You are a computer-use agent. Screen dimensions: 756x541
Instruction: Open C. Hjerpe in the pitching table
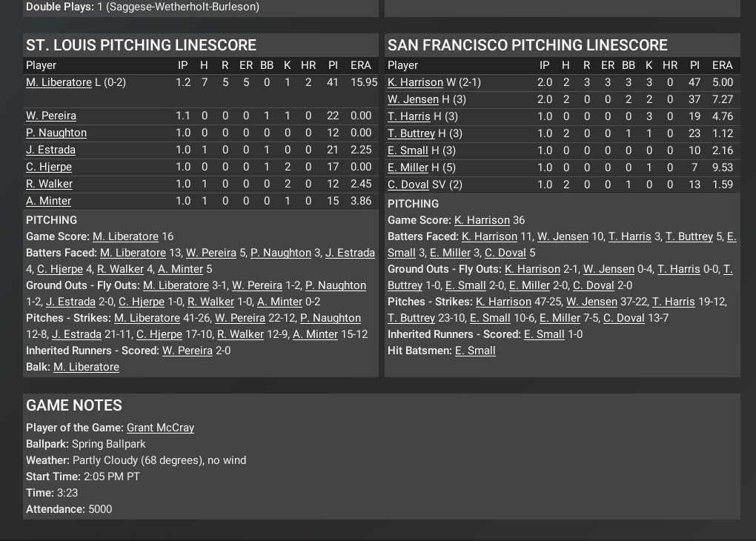[49, 167]
